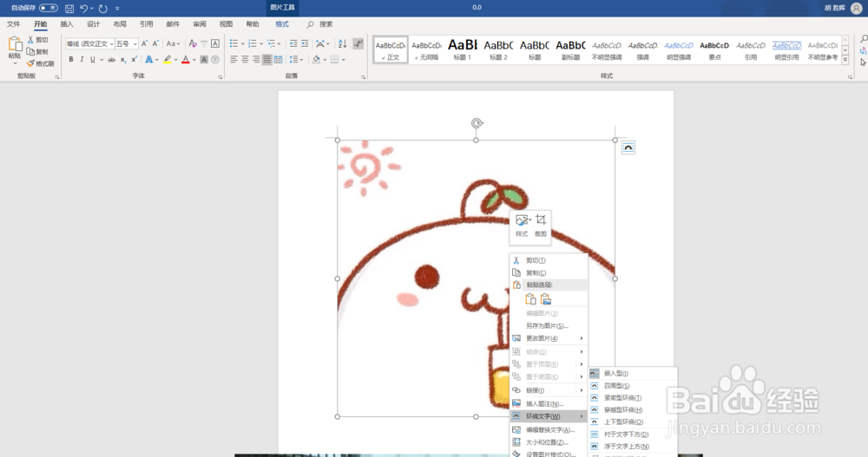Toggle strikethrough formatting
This screenshot has width=868, height=457.
point(111,59)
